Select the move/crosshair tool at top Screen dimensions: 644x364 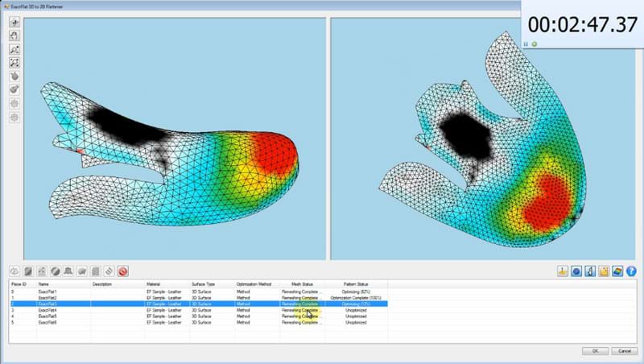pos(15,23)
